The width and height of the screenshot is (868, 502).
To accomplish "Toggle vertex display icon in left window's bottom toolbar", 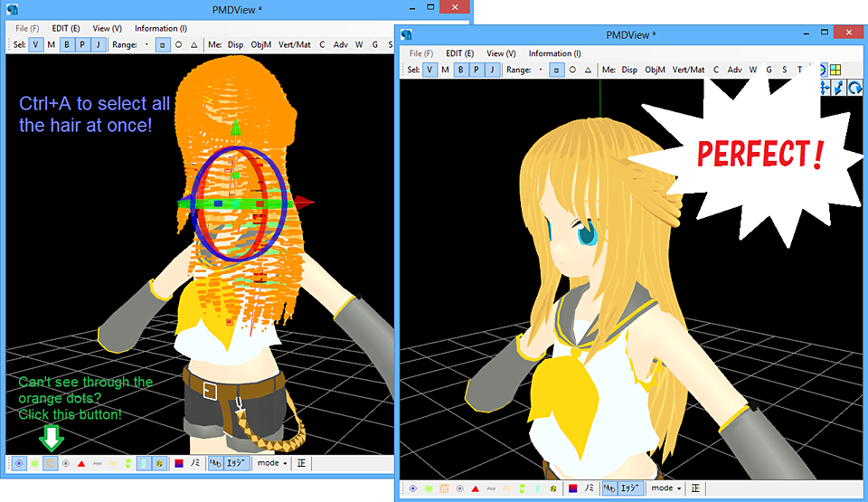I will [x=19, y=463].
